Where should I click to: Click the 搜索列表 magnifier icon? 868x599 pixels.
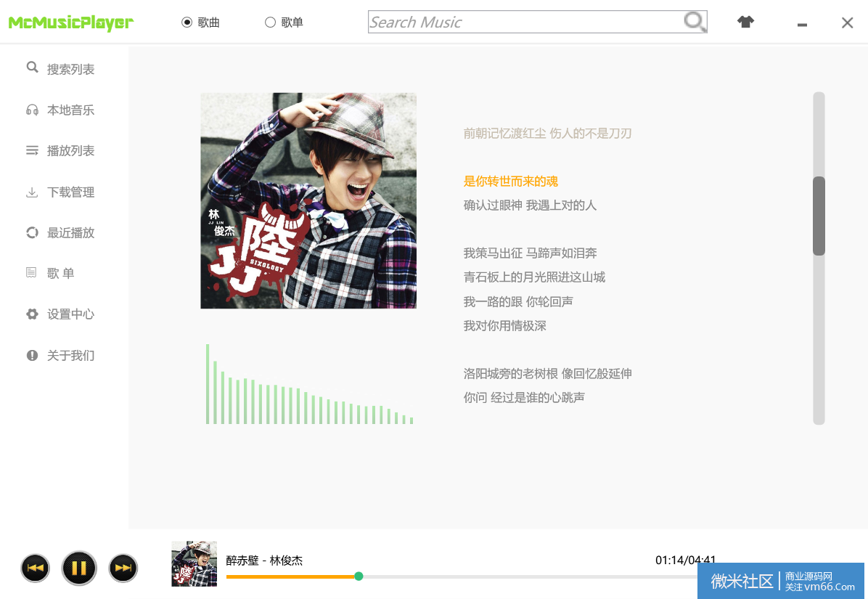coord(32,68)
